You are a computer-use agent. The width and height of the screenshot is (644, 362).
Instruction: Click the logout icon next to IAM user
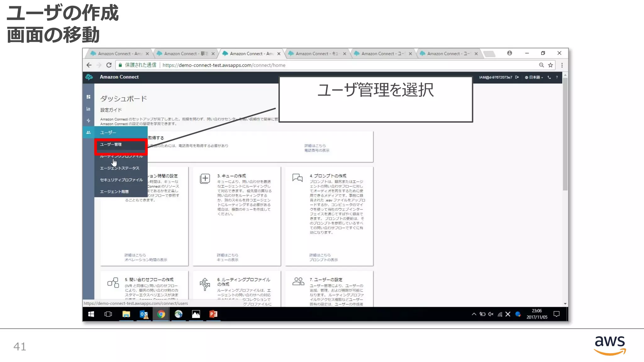coord(517,77)
